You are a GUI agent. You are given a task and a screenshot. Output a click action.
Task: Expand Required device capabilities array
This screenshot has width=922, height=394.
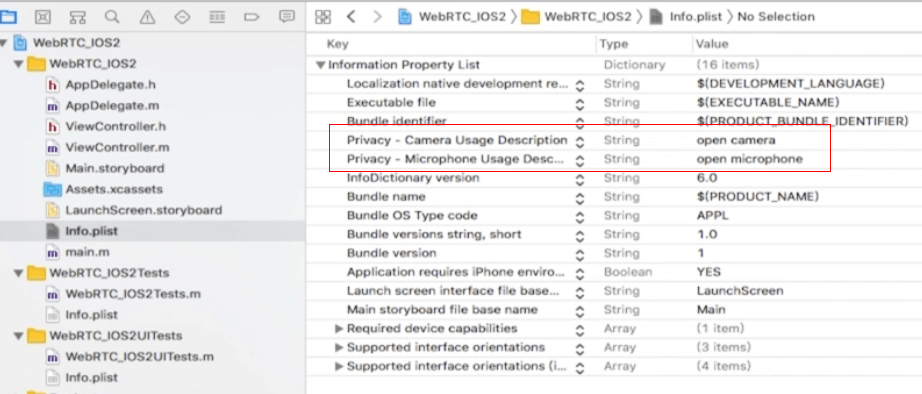339,328
